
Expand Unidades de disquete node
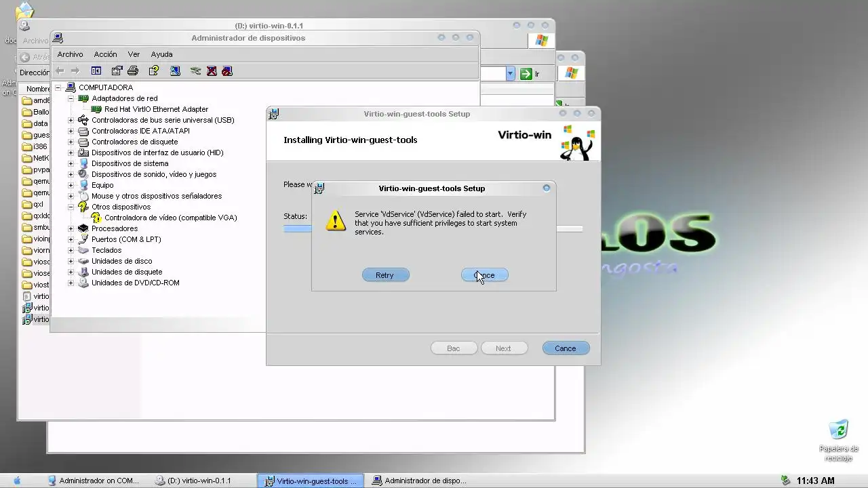click(x=71, y=272)
